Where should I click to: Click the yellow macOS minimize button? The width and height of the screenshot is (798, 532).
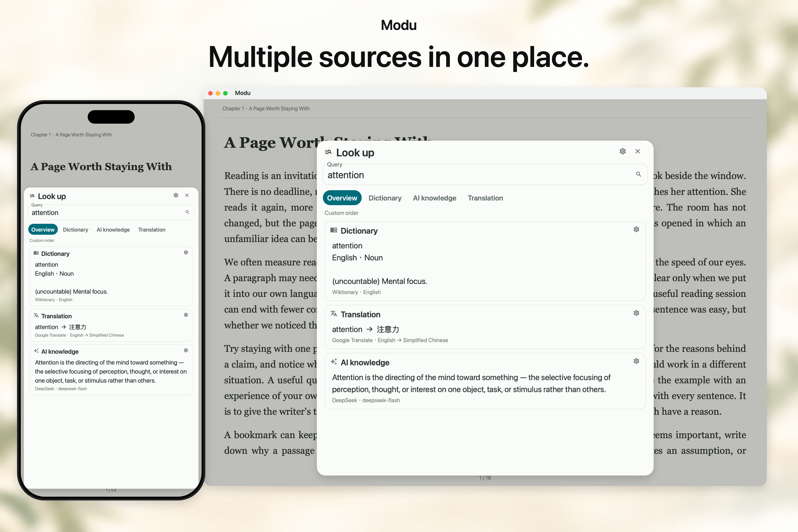(x=218, y=93)
